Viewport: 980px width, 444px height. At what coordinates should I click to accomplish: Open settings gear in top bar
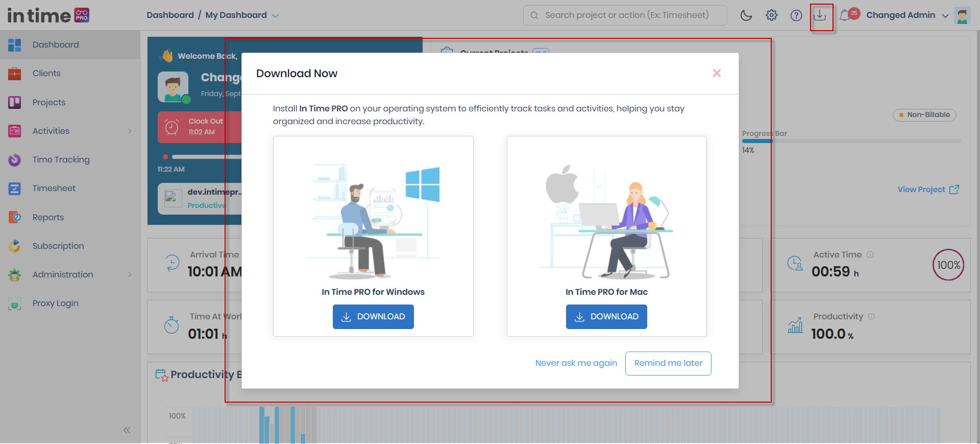click(772, 15)
